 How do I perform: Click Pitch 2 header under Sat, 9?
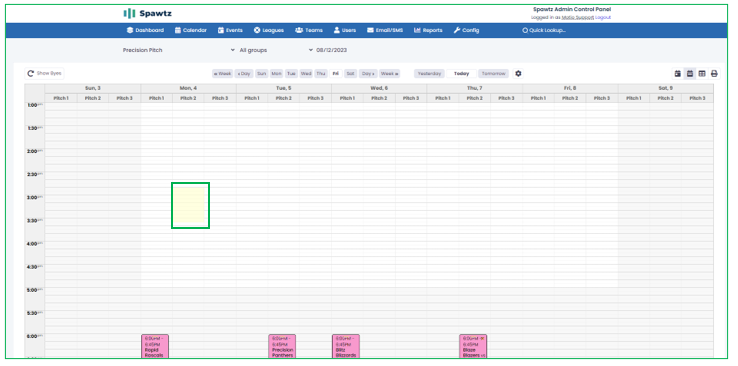point(666,98)
